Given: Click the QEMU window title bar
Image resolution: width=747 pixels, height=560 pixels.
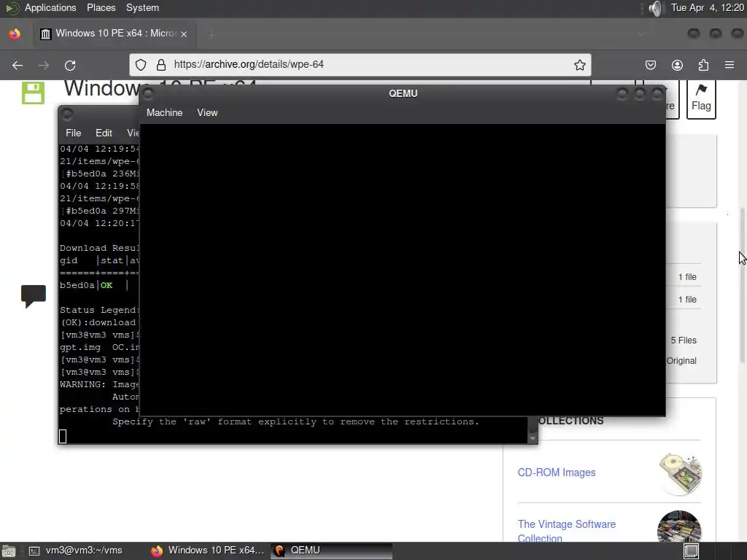Looking at the screenshot, I should (x=403, y=93).
